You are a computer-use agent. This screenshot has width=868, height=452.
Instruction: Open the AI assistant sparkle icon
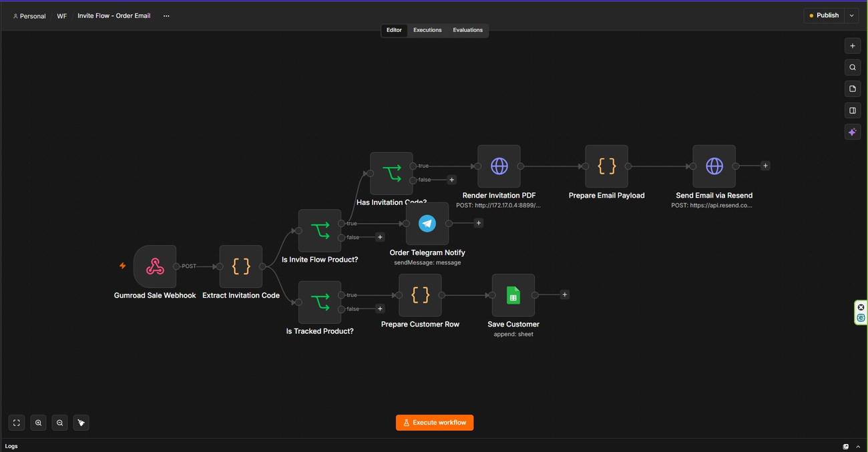(852, 132)
